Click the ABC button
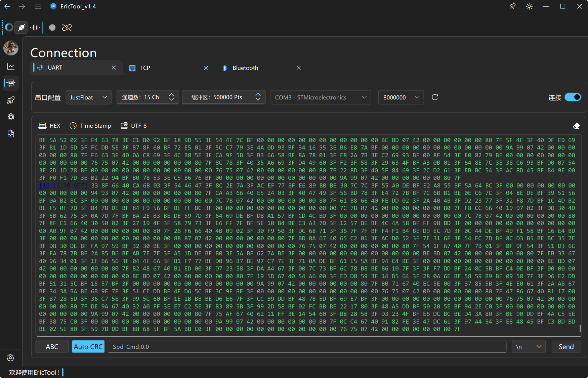The height and width of the screenshot is (378, 588). point(52,347)
